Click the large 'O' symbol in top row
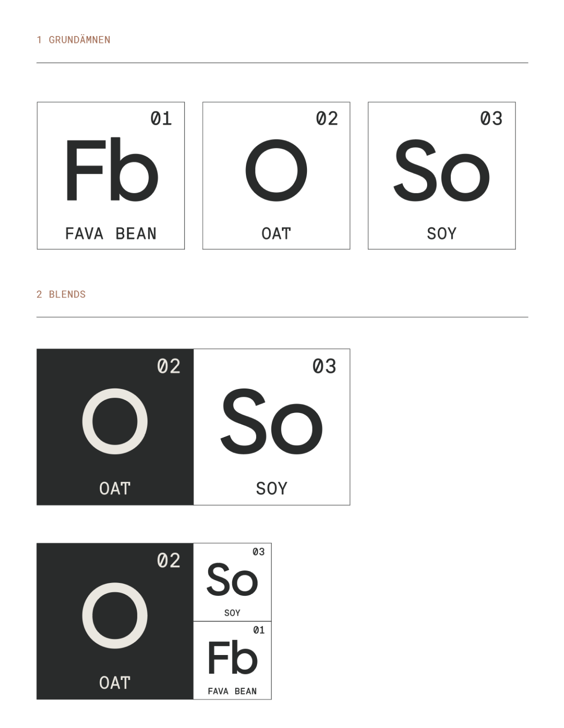 [276, 170]
